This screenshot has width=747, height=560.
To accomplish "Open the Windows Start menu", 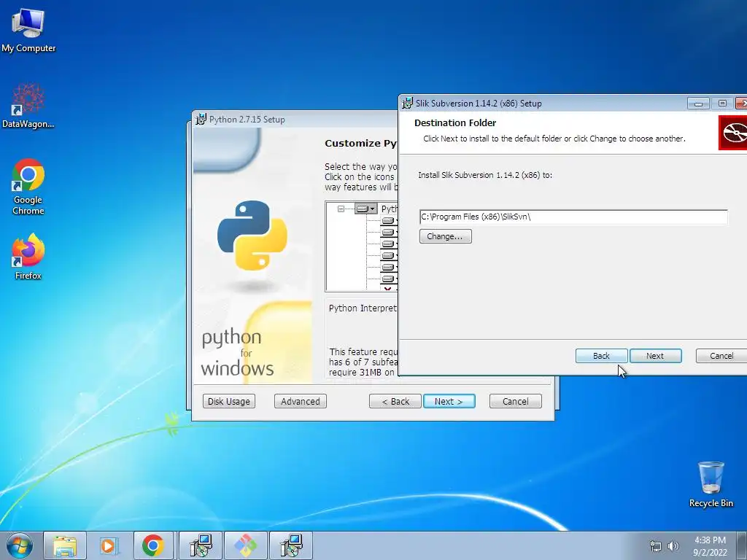I will 20,545.
